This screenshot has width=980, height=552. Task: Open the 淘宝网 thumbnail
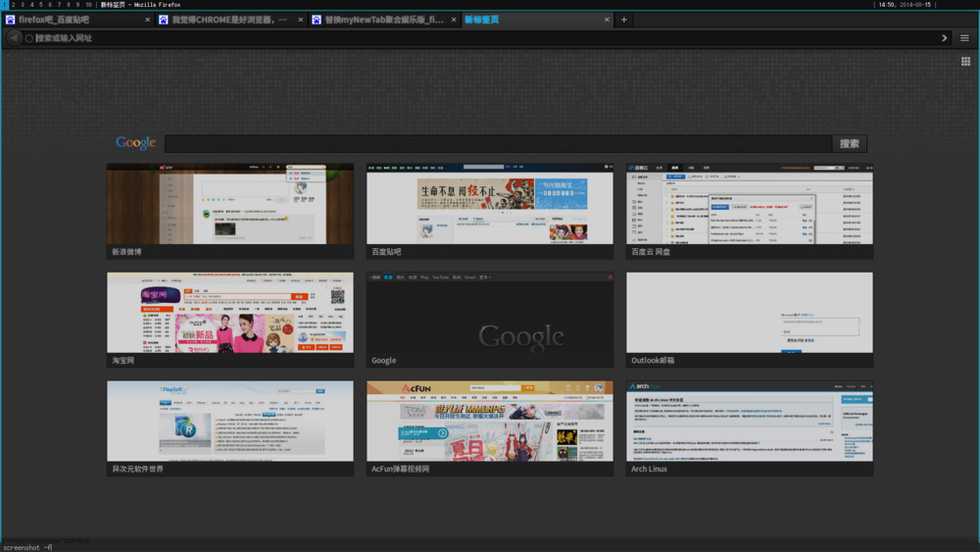coord(230,313)
